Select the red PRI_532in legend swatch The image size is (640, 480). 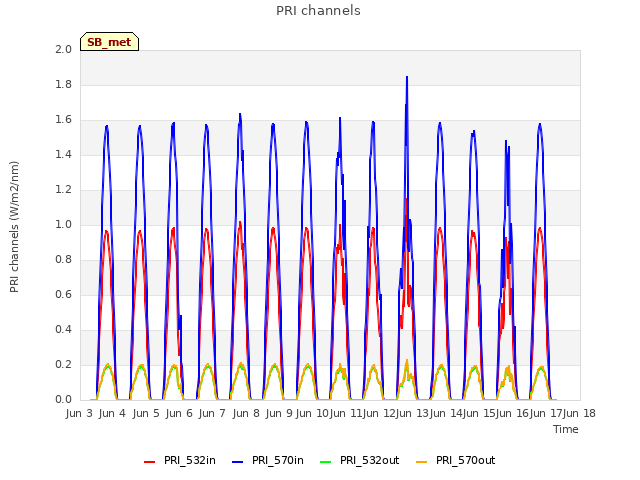pyautogui.click(x=149, y=462)
